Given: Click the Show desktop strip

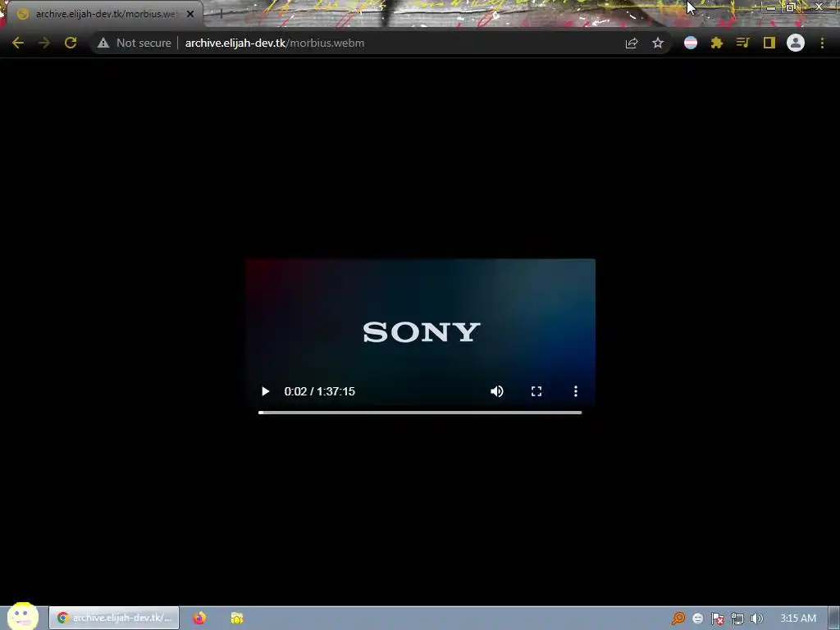Looking at the screenshot, I should (x=834, y=619).
